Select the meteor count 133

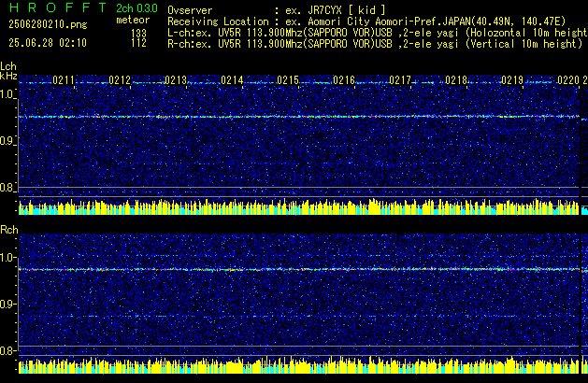pos(138,34)
